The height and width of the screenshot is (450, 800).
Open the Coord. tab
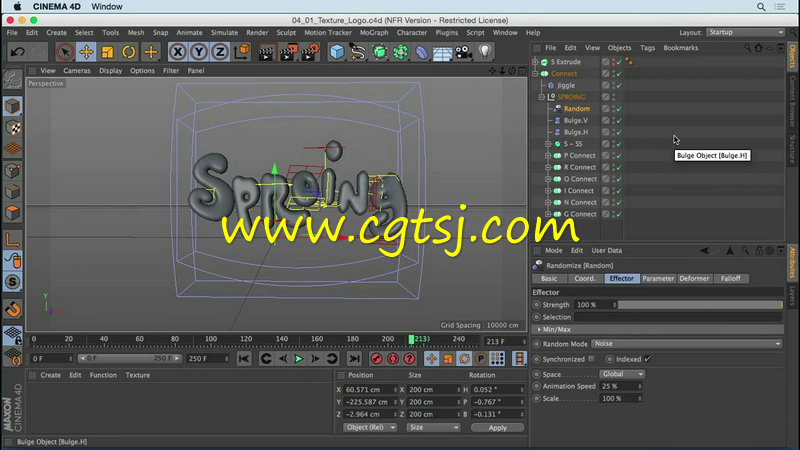[x=585, y=279]
